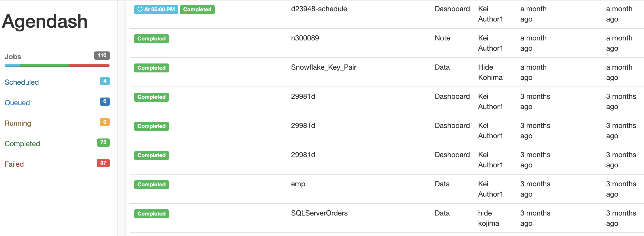Click the Jobs heading in the sidebar

13,57
